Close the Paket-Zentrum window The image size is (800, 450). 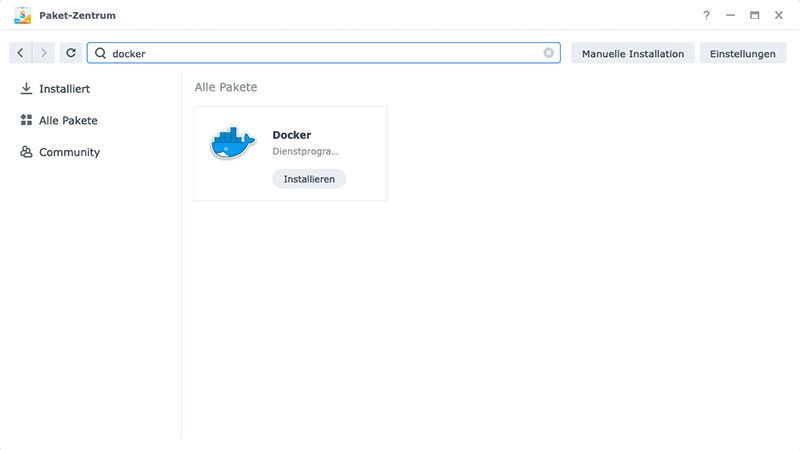[x=778, y=15]
